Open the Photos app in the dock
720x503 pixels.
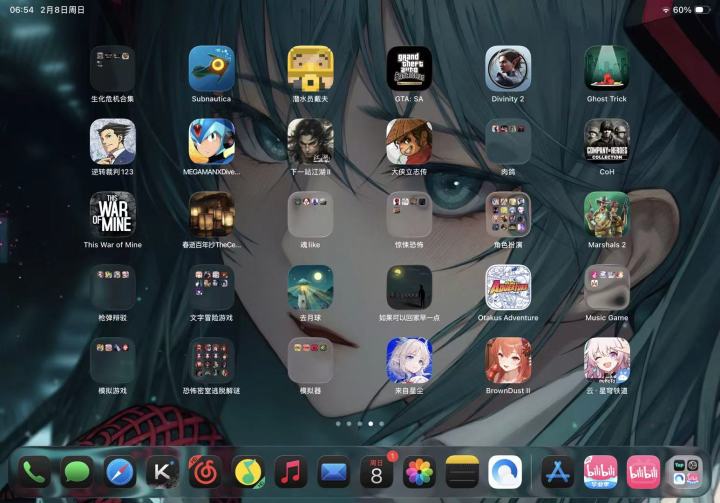tap(419, 472)
